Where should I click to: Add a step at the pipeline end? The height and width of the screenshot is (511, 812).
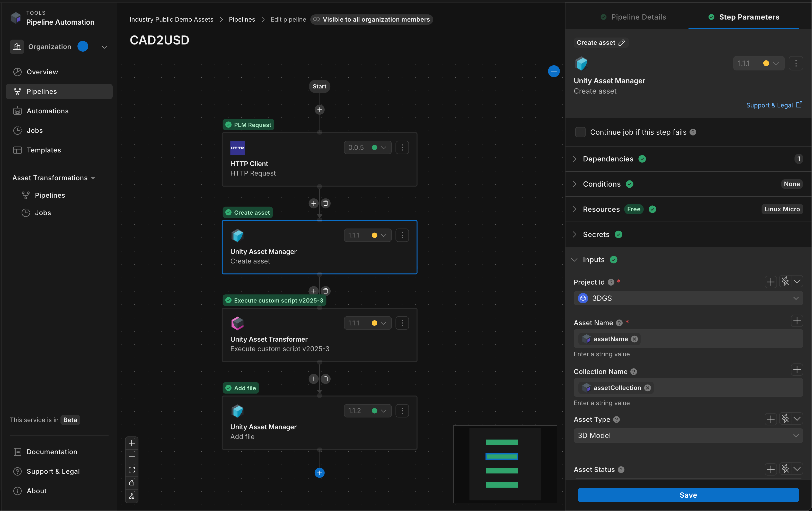coord(319,473)
